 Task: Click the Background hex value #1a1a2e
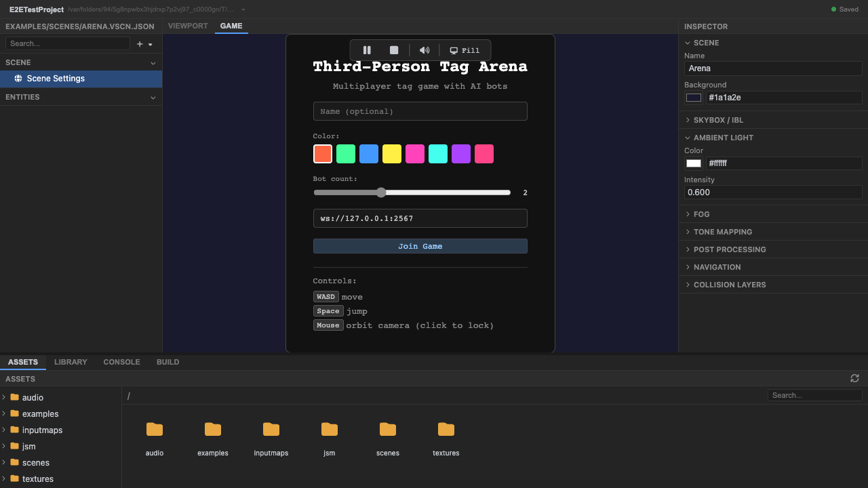pyautogui.click(x=784, y=98)
